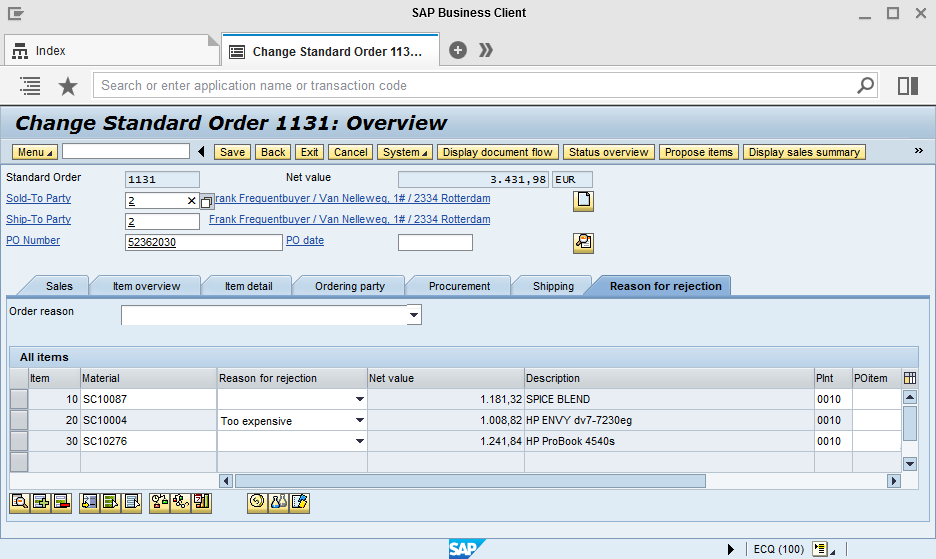Click the table horizontal scrollbar thumb

coord(470,481)
